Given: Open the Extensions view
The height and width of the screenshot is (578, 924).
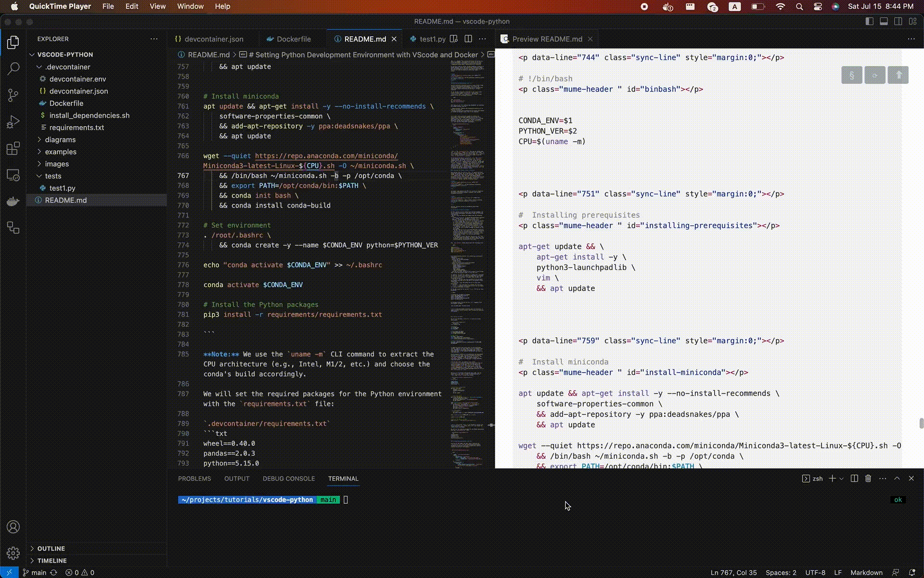Looking at the screenshot, I should pyautogui.click(x=13, y=148).
